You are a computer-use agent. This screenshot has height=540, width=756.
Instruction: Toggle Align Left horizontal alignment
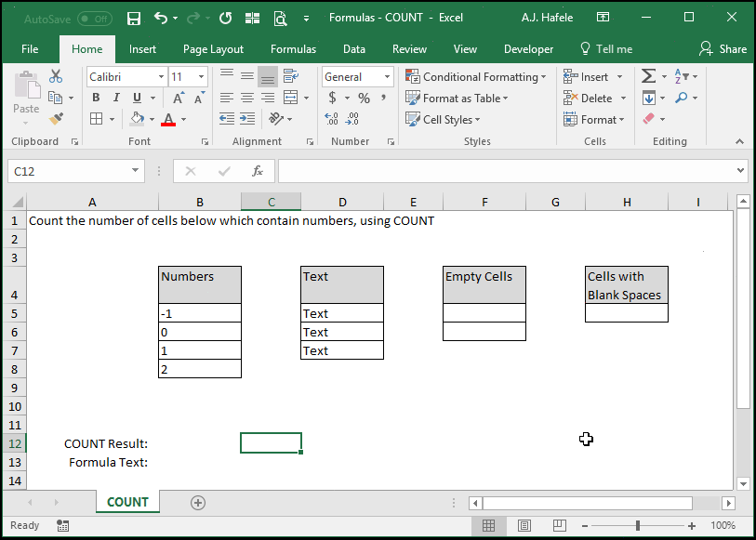pyautogui.click(x=227, y=98)
